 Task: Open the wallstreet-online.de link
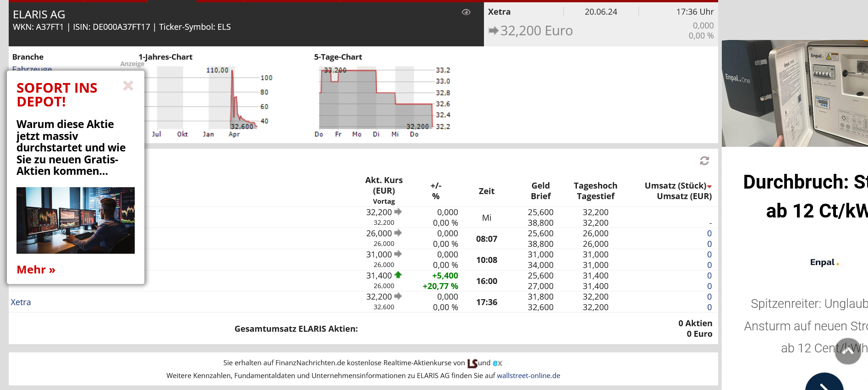[528, 375]
